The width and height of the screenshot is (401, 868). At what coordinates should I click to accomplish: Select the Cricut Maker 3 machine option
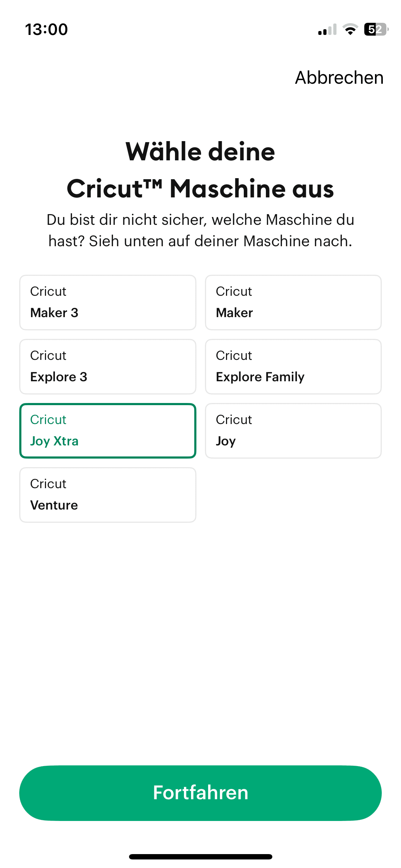point(108,303)
